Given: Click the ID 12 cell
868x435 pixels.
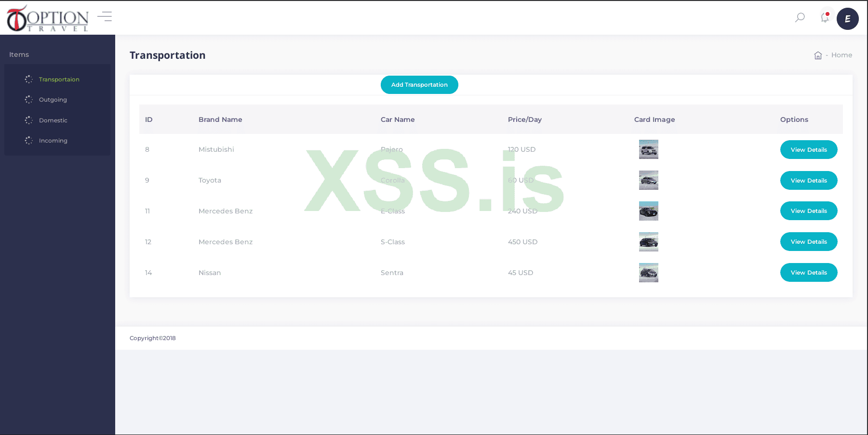Looking at the screenshot, I should (148, 242).
